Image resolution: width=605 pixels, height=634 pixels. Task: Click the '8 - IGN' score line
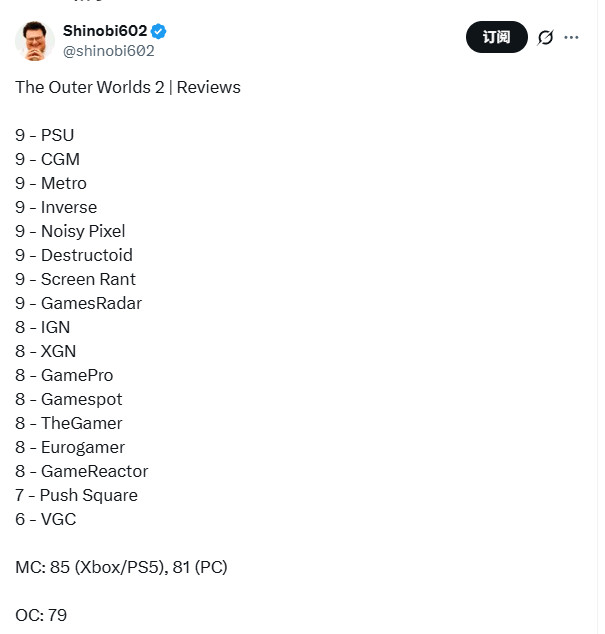(43, 327)
